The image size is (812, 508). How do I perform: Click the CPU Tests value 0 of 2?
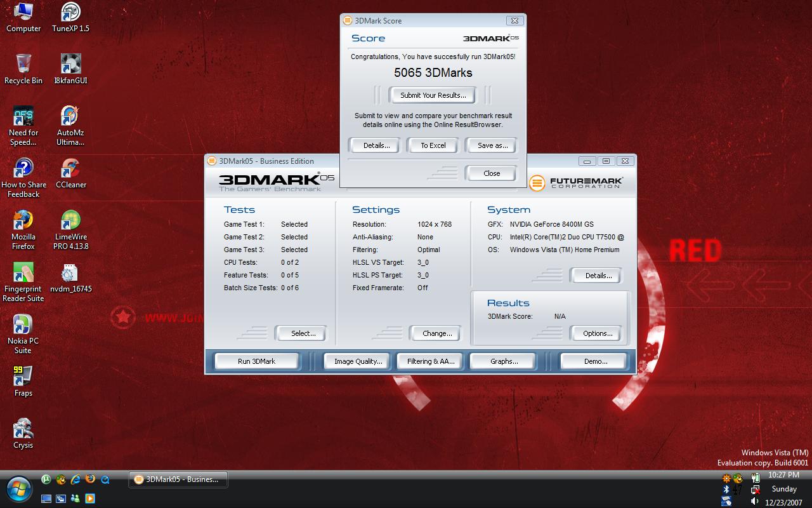[290, 262]
